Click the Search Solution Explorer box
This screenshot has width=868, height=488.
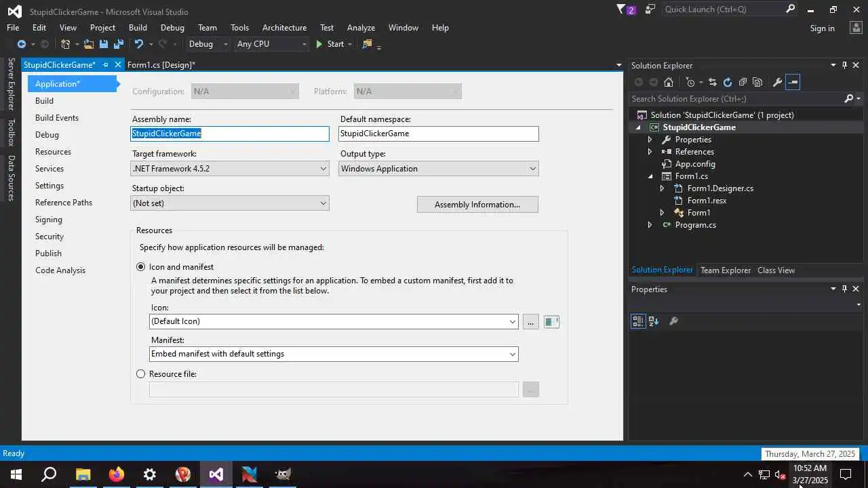[736, 99]
